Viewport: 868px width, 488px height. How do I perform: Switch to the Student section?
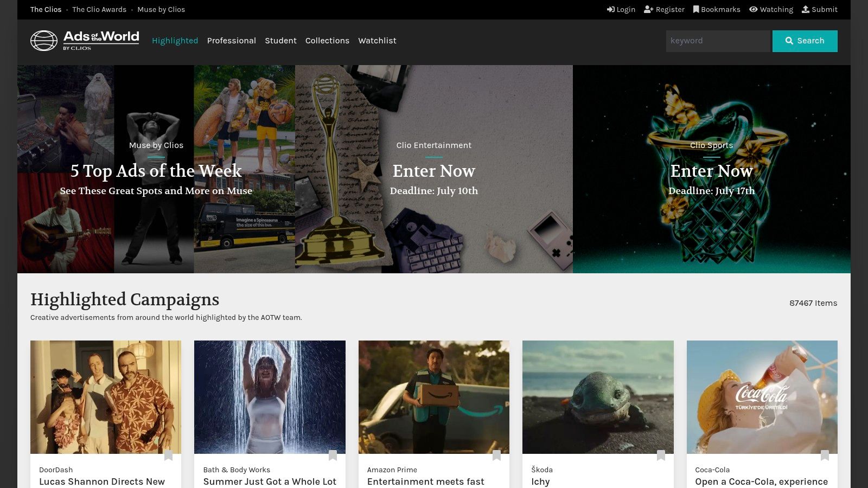[x=280, y=41]
